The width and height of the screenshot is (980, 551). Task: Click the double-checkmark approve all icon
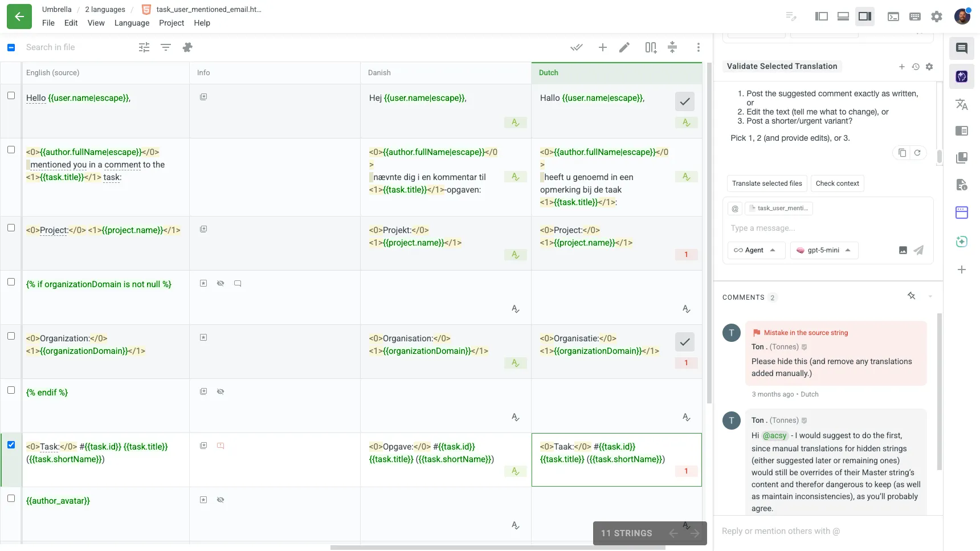pyautogui.click(x=577, y=47)
